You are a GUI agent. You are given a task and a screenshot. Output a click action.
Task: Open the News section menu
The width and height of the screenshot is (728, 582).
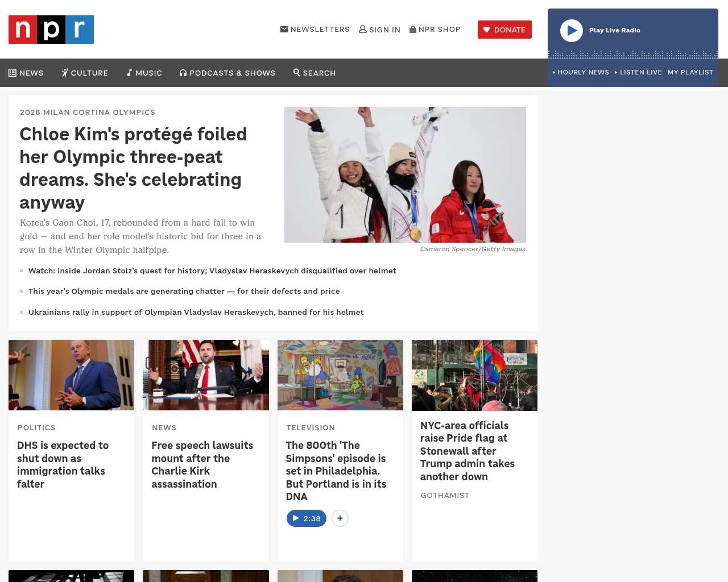(x=26, y=73)
